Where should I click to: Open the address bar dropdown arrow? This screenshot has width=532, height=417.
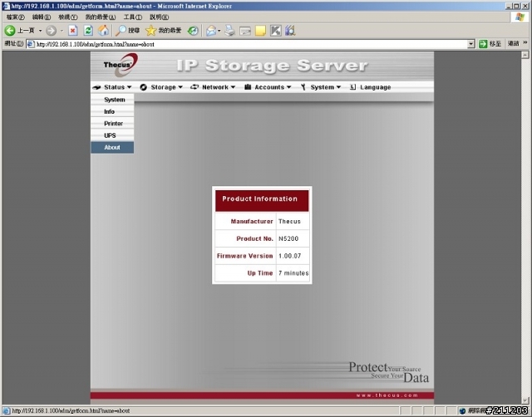point(470,44)
